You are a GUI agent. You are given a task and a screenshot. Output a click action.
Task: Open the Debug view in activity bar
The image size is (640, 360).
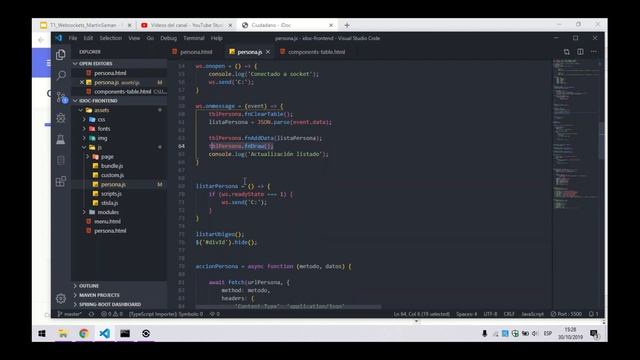coord(61,118)
